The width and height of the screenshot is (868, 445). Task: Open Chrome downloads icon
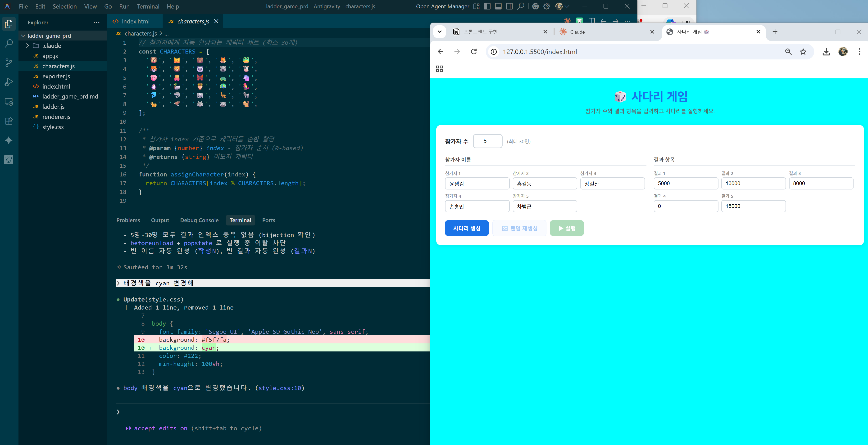(826, 52)
